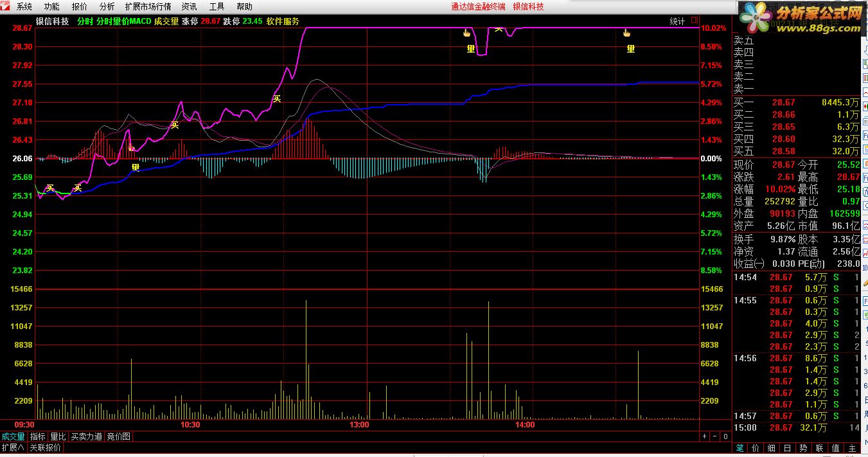
Task: Select the 价 tab in right panel
Action: coord(756,448)
